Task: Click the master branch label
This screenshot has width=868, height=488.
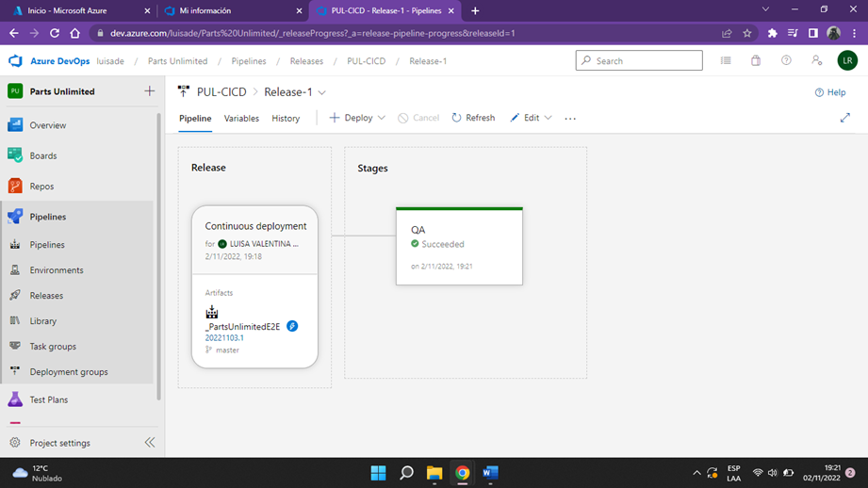Action: coord(227,350)
